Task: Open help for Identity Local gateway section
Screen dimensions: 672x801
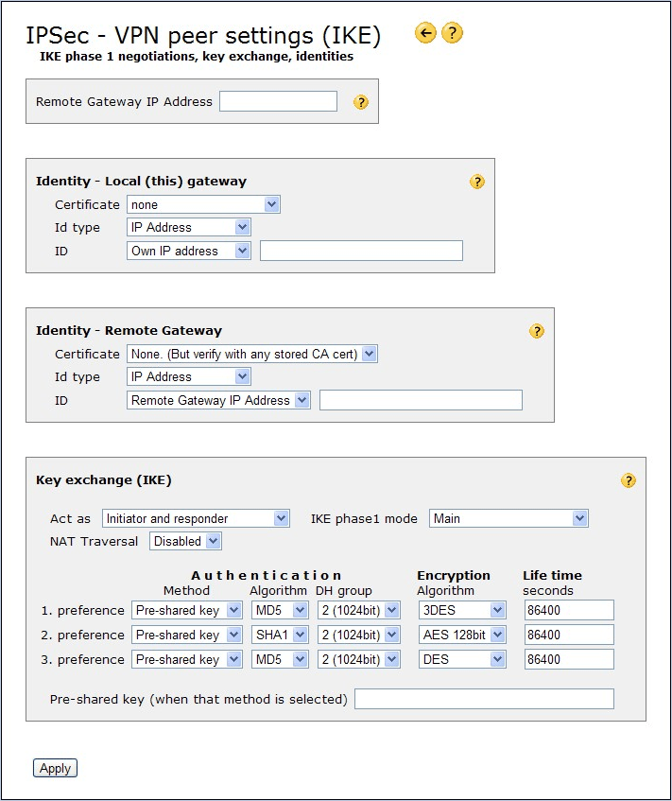Action: 477,182
